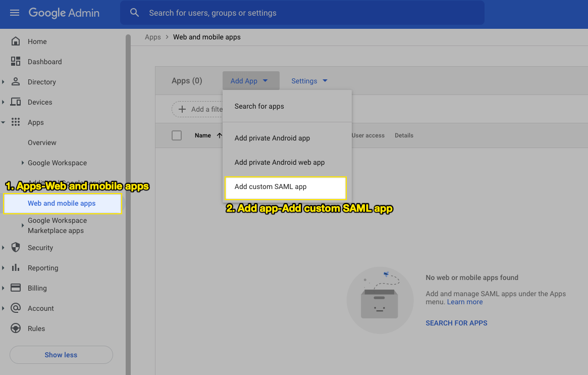Click the Billing card icon
This screenshot has height=375, width=588.
[15, 288]
